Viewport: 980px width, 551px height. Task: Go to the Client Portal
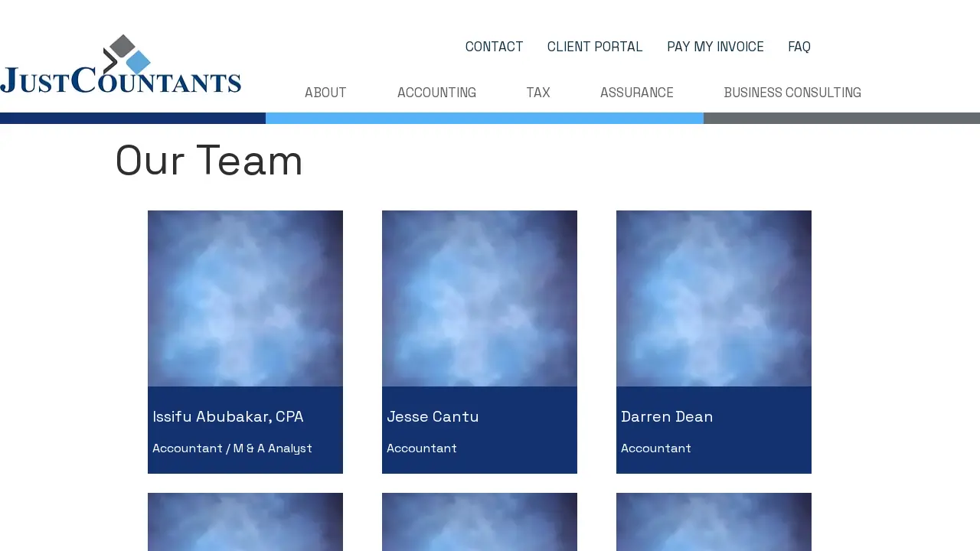click(x=595, y=47)
